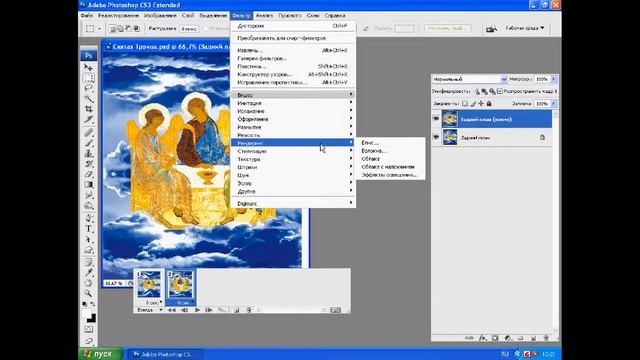Duplicate selected animation frame
Screen dimensions: 640x360
coord(237,310)
